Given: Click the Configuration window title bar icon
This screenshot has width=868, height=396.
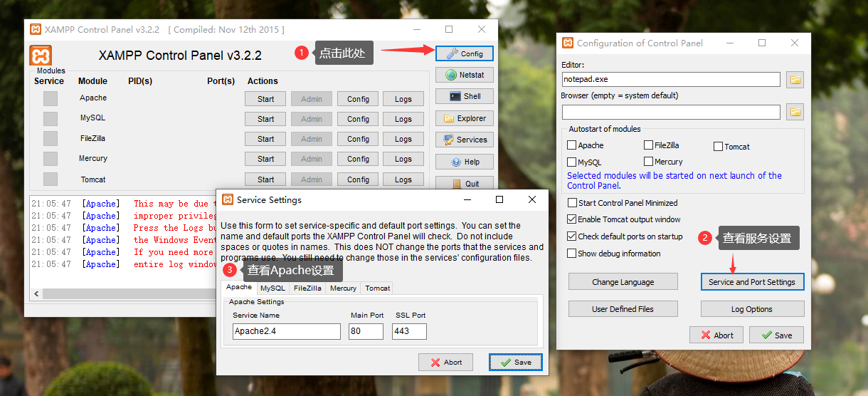Looking at the screenshot, I should pos(568,43).
